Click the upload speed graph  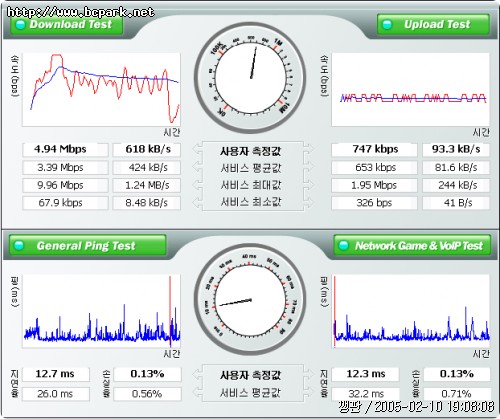click(411, 89)
